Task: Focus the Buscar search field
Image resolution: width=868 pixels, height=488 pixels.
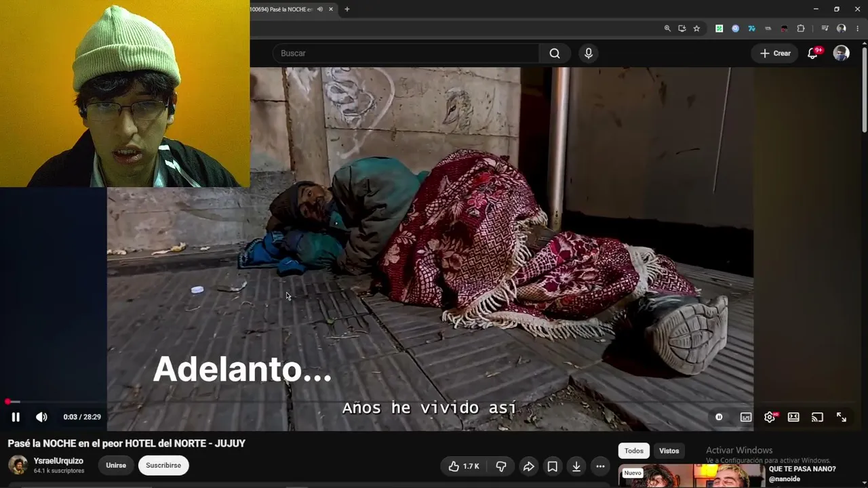Action: [406, 54]
